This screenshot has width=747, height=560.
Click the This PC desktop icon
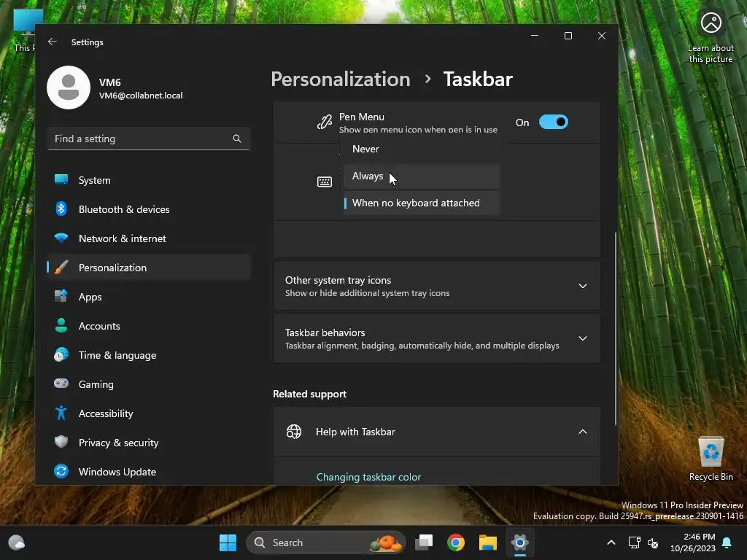point(24,31)
